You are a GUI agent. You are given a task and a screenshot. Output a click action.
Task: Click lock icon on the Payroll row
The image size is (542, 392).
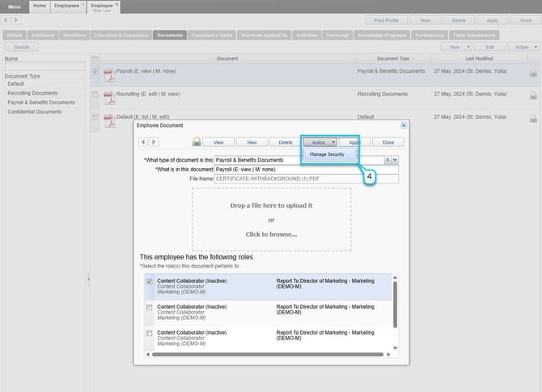point(532,74)
